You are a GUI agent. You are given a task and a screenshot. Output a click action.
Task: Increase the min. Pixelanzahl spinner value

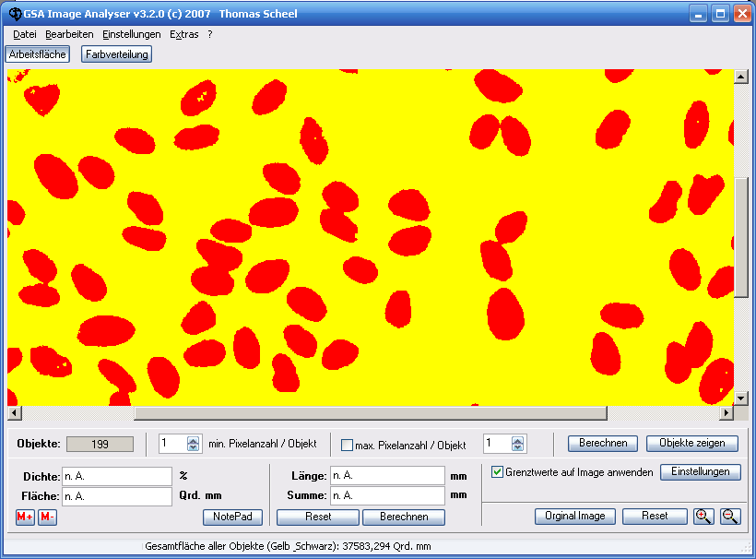point(194,440)
